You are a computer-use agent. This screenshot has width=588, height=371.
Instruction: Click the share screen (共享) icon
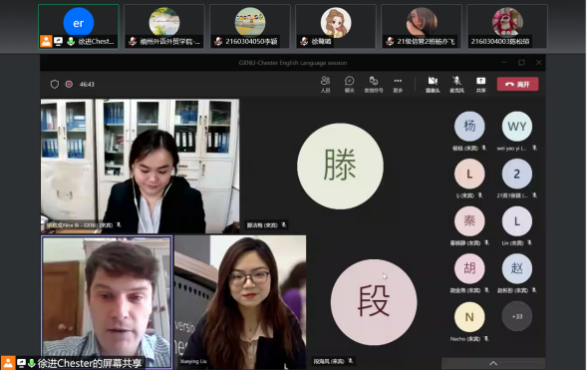click(x=480, y=84)
